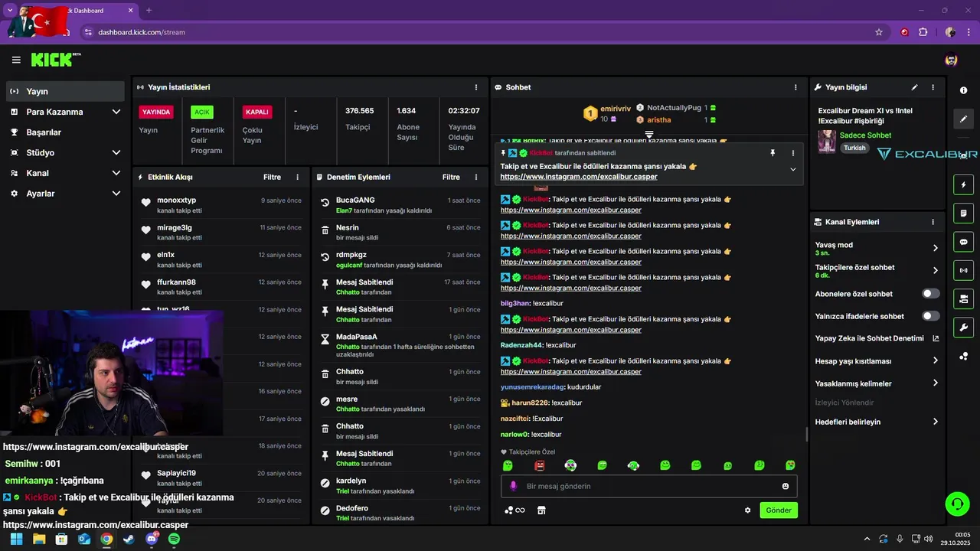Unpin the pinned KickBot message with the pin icon
980x551 pixels.
click(x=773, y=153)
